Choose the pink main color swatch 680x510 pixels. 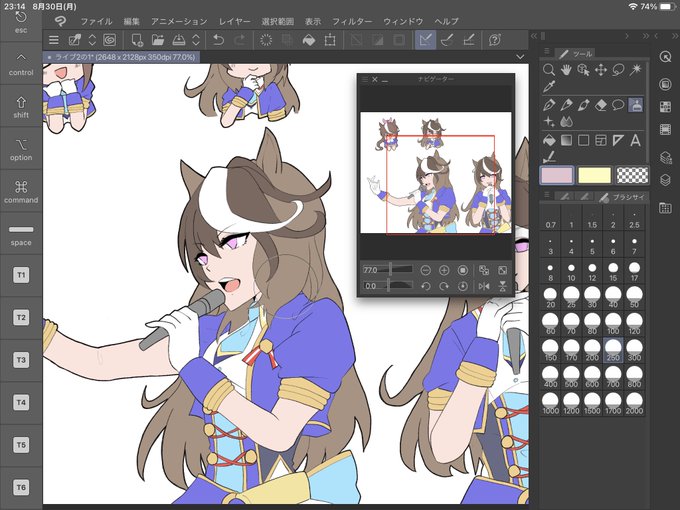556,175
